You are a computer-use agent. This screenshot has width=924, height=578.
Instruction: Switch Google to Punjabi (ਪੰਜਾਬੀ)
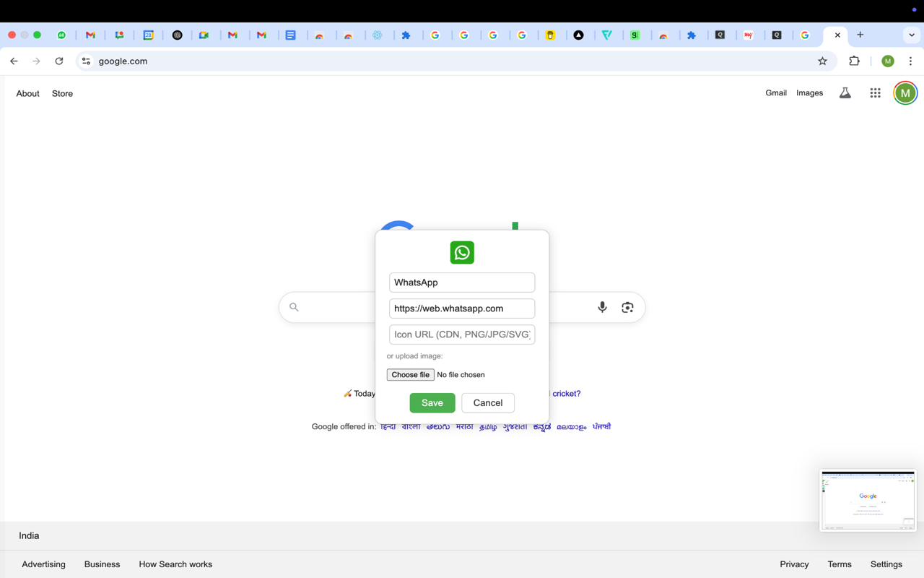pos(601,427)
